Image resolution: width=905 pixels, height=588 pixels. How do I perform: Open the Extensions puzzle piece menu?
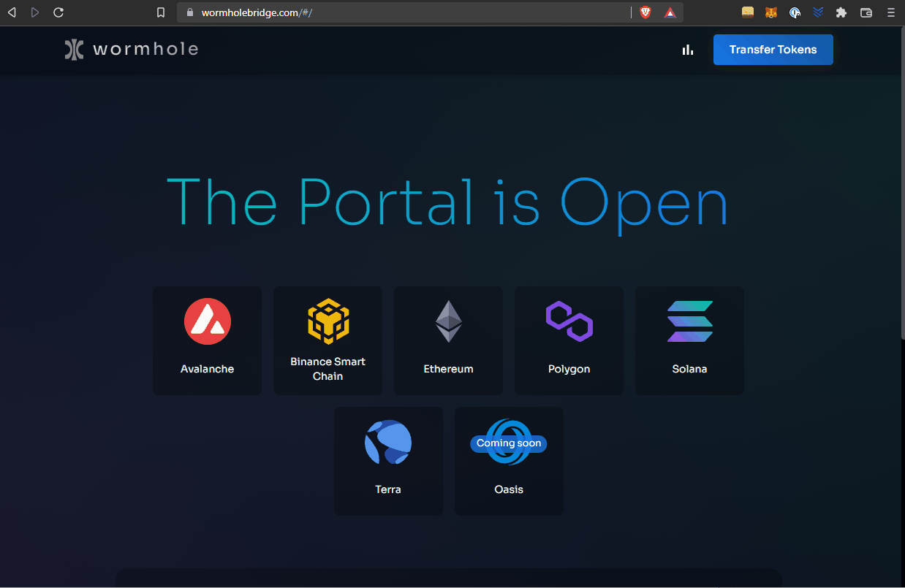pos(841,12)
